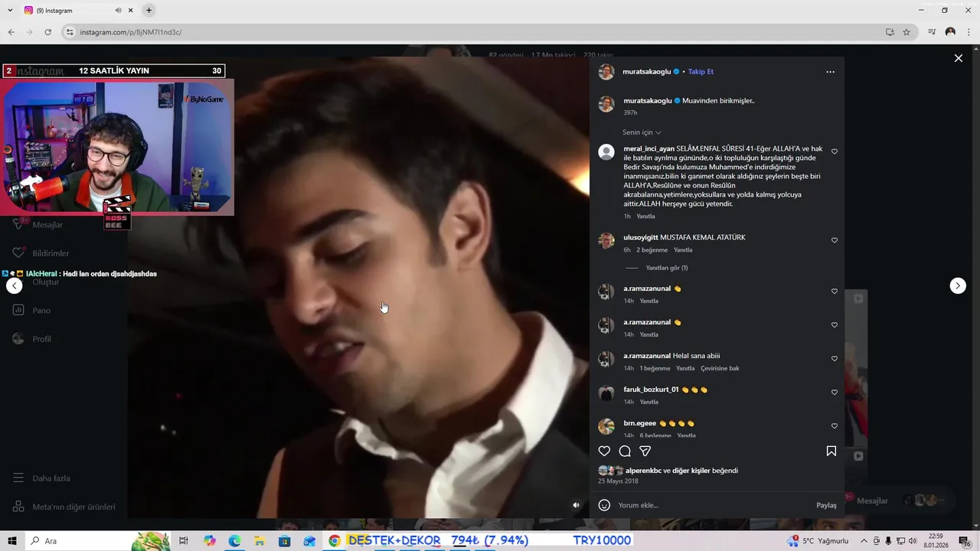Open 'Meta'nın diğer ürünleri' in sidebar
Screen dimensions: 980x551
64,507
